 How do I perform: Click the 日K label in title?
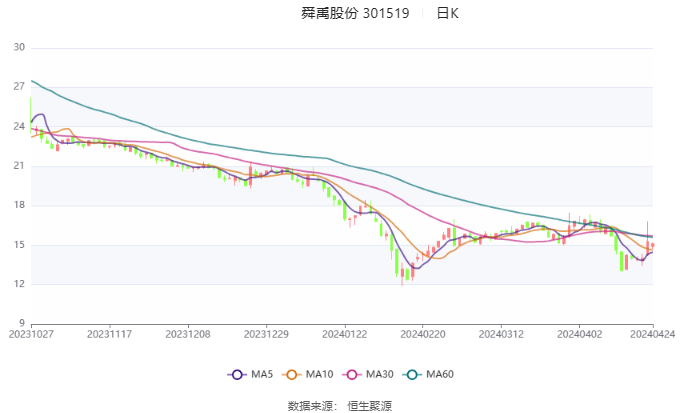[447, 13]
